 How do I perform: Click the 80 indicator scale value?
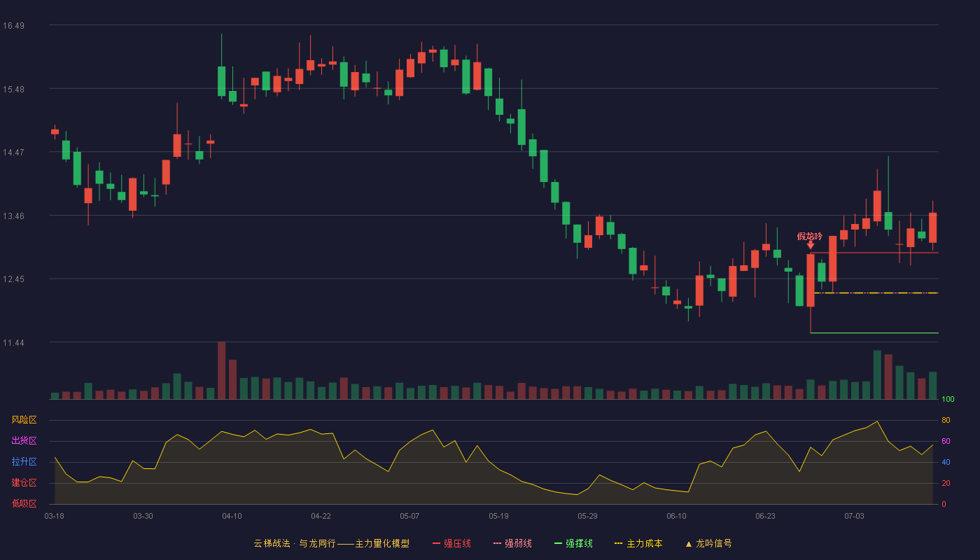tap(946, 420)
